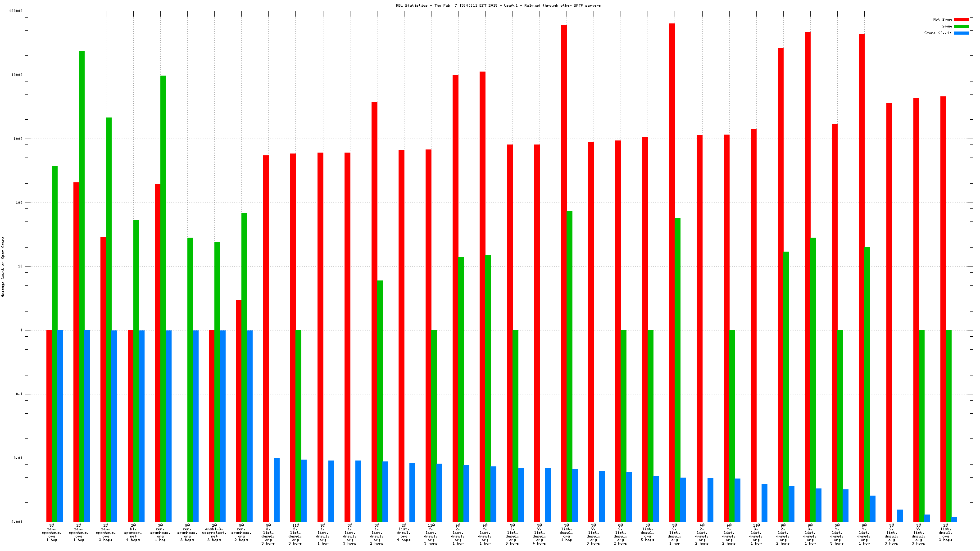Click the RBL Statistics chart title
Viewport: 980px width, 551px height.
click(x=498, y=5)
